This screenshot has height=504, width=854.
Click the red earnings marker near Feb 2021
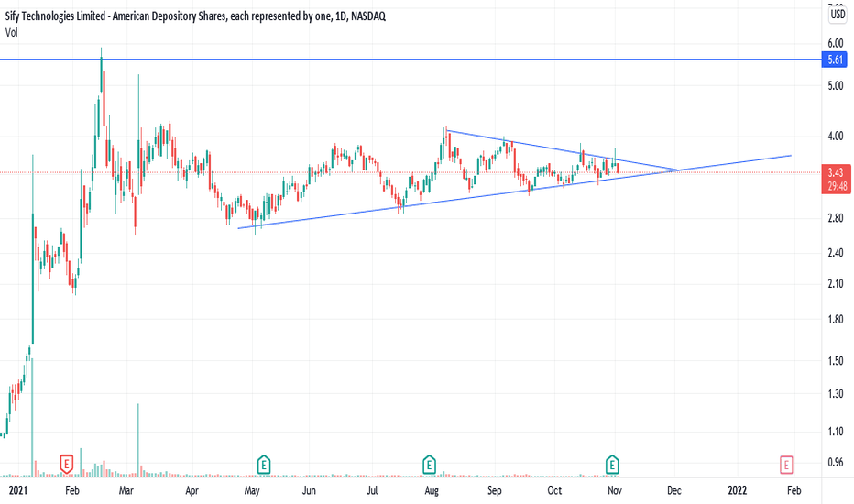67,465
